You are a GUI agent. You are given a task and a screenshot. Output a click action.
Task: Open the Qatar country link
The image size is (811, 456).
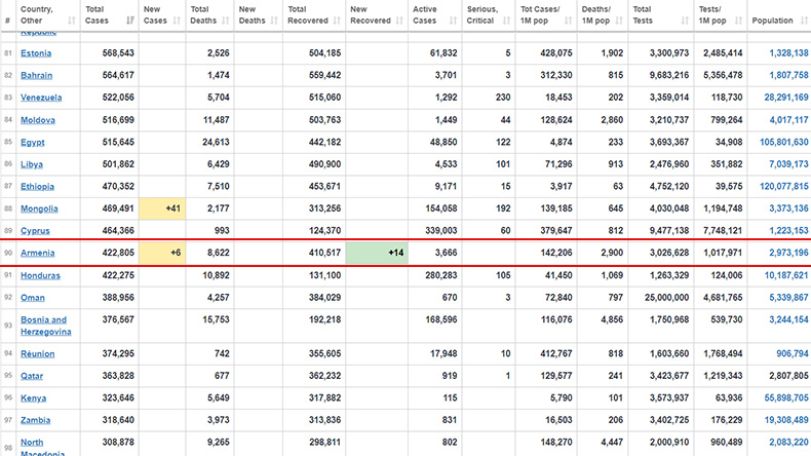pyautogui.click(x=32, y=376)
